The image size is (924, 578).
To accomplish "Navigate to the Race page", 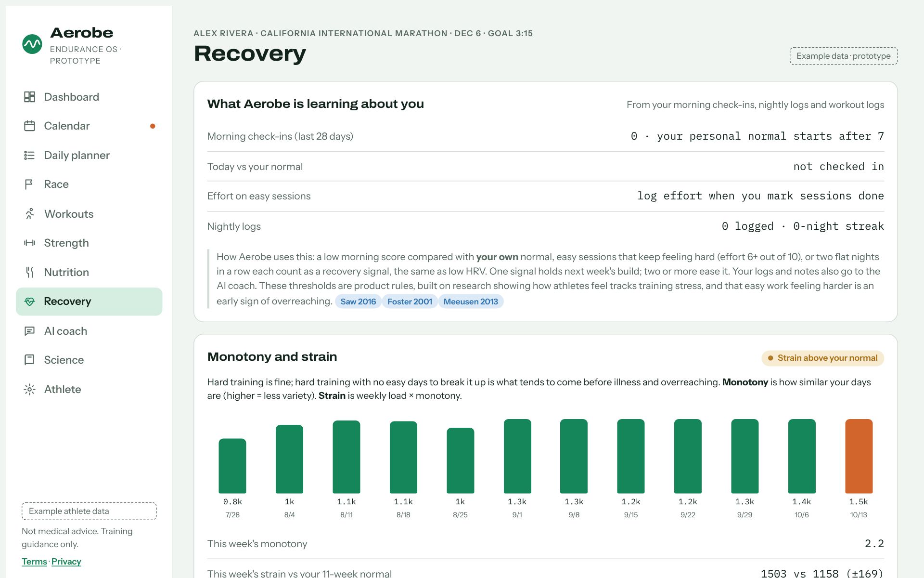I will coord(89,184).
